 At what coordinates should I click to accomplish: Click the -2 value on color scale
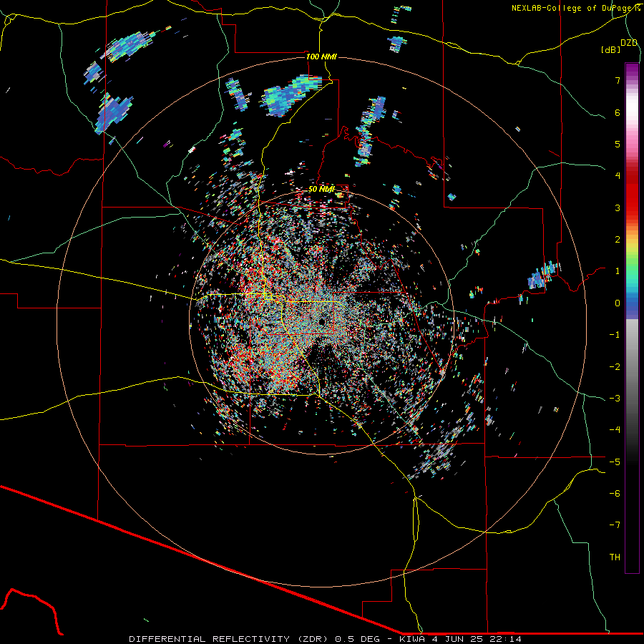(615, 367)
